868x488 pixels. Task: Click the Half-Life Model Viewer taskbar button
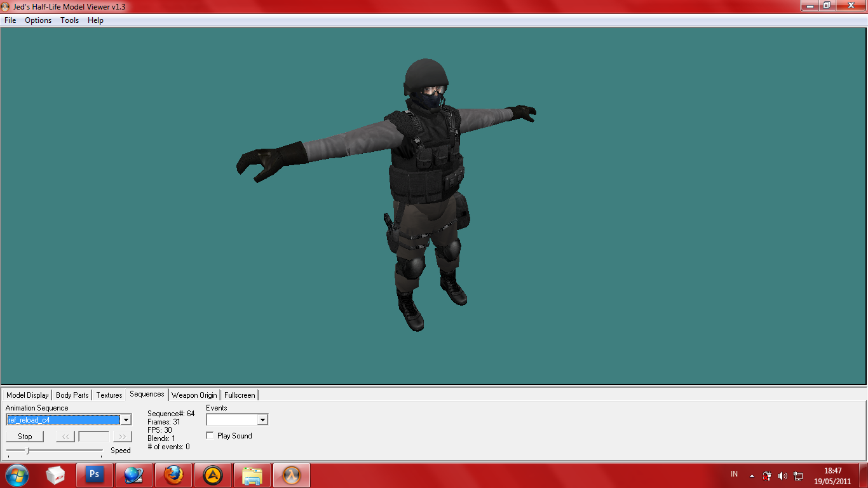[292, 475]
